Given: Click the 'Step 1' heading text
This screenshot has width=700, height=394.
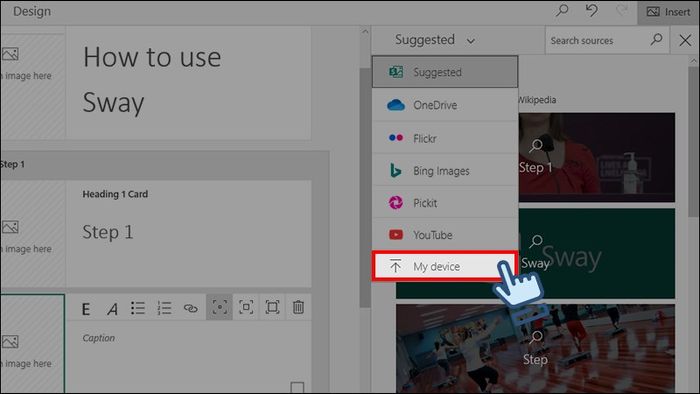Looking at the screenshot, I should (108, 232).
